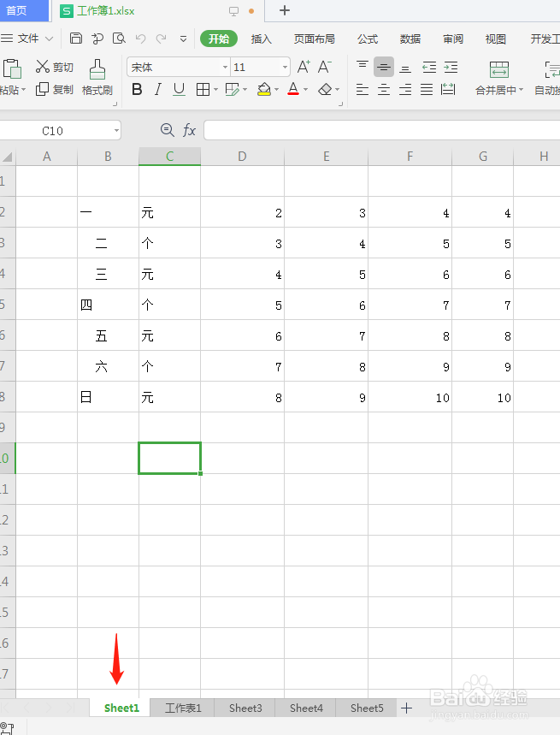The image size is (560, 735).
Task: Switch to Sheet3 tab
Action: [245, 708]
